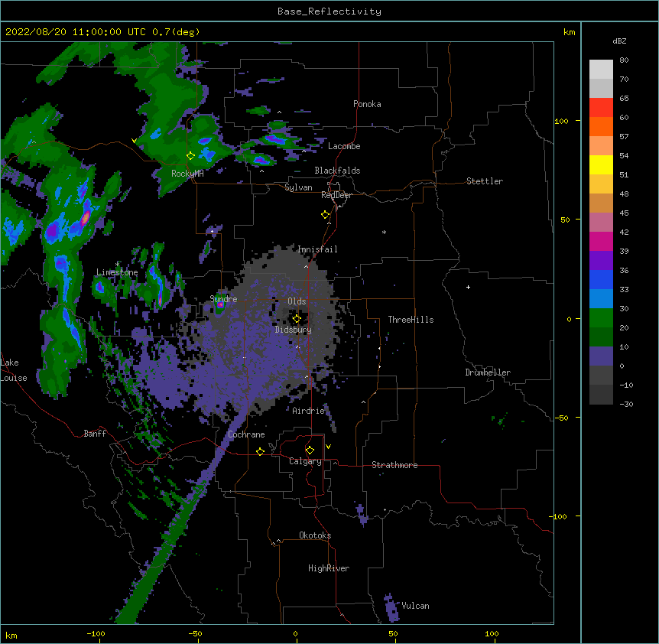Viewport: 659px width, 644px height.
Task: Select the yellow V marker northwest of RockyMH
Action: click(x=134, y=141)
